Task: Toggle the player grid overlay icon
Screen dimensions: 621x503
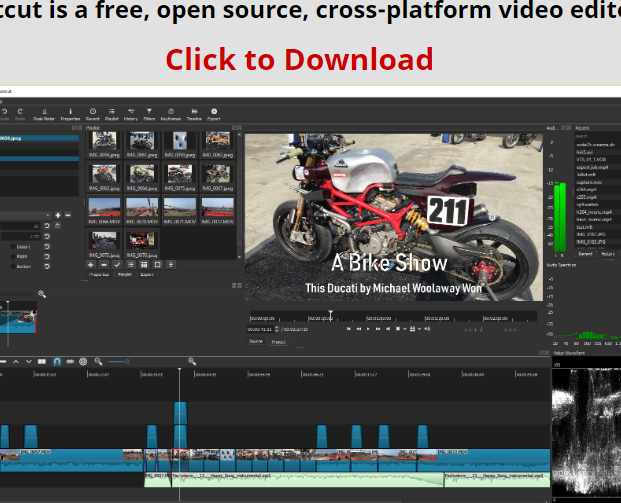Action: pyautogui.click(x=412, y=329)
